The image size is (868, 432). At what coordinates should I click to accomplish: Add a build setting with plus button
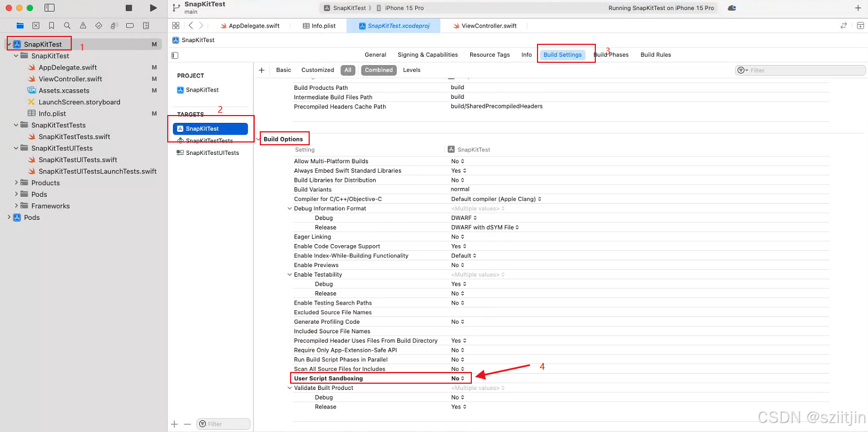pos(261,70)
